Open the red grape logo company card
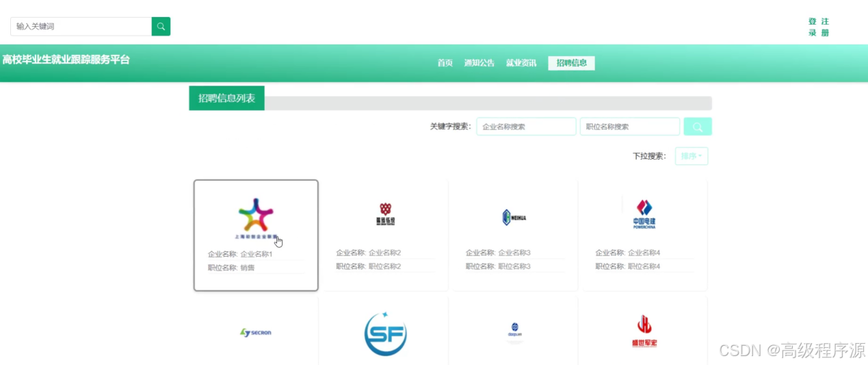The width and height of the screenshot is (868, 365). click(x=385, y=235)
